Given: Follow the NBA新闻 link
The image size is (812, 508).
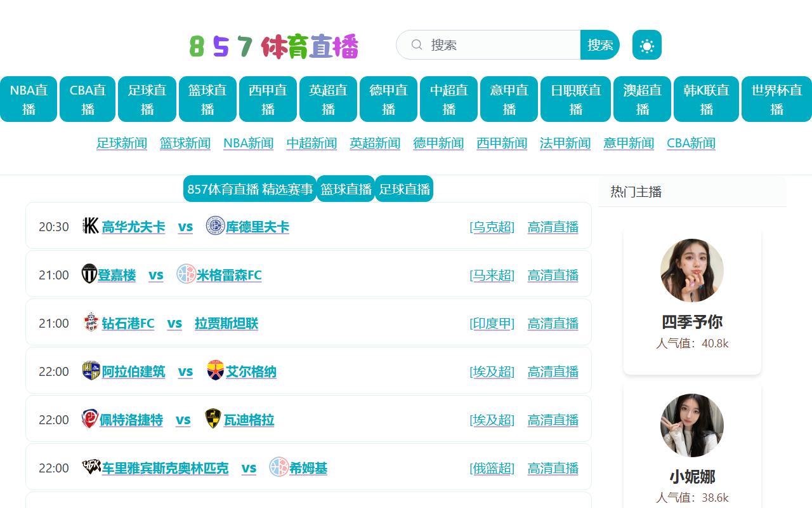Looking at the screenshot, I should [249, 143].
